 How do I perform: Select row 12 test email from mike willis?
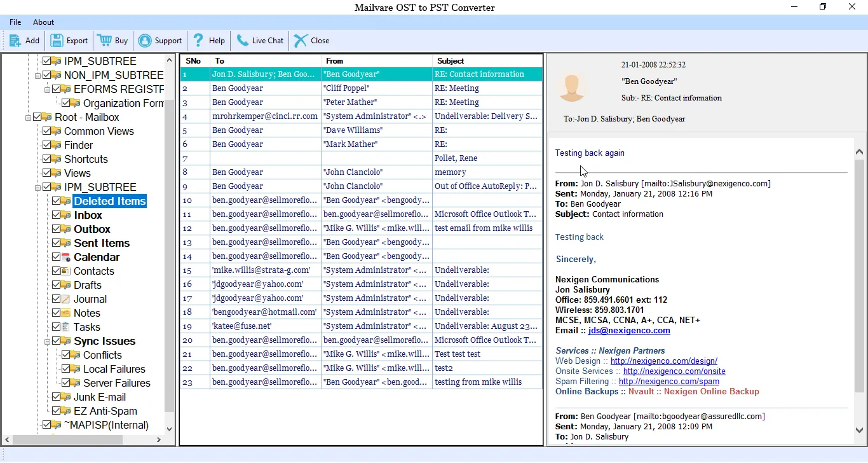(362, 228)
